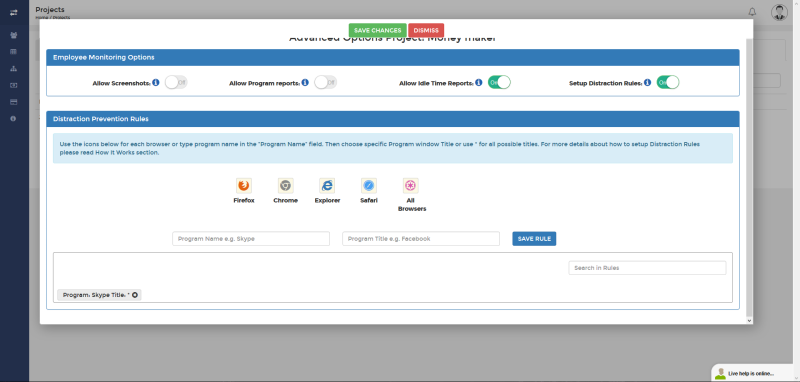Enable the Allow Screenshots toggle

click(x=176, y=82)
